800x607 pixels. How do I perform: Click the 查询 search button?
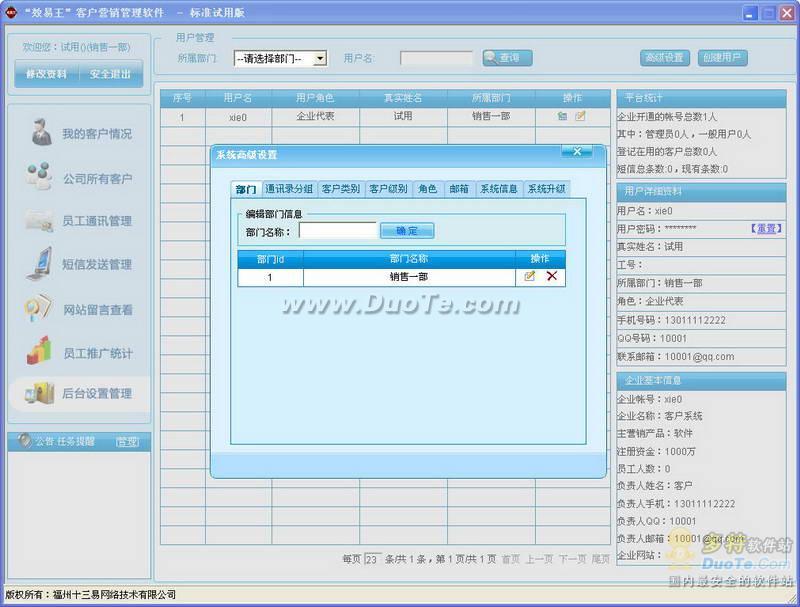pos(507,58)
